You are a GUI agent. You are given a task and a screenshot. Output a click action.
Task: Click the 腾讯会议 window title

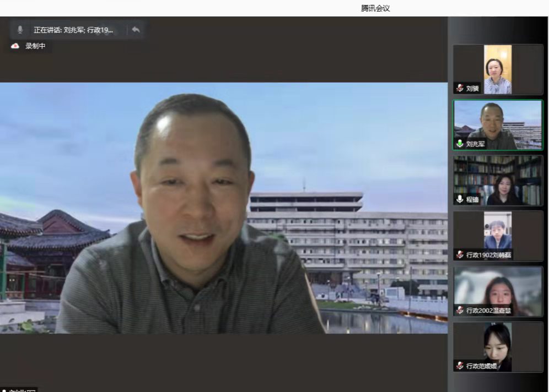(375, 8)
